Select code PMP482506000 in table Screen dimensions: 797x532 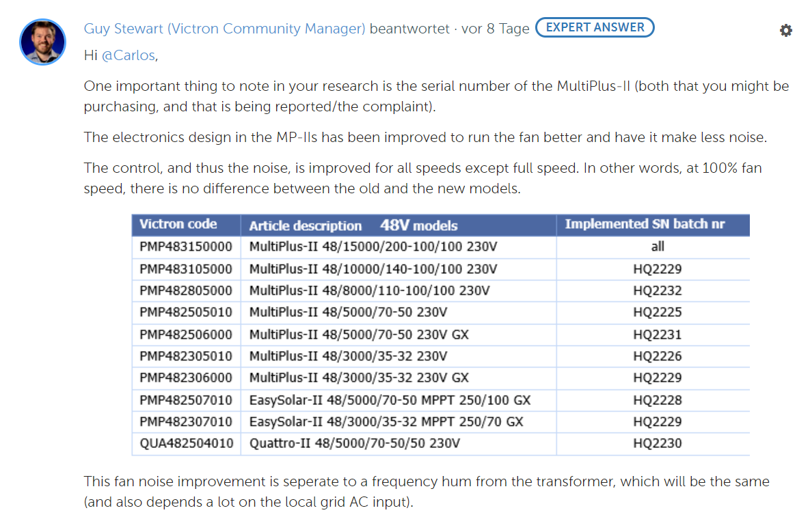click(186, 335)
